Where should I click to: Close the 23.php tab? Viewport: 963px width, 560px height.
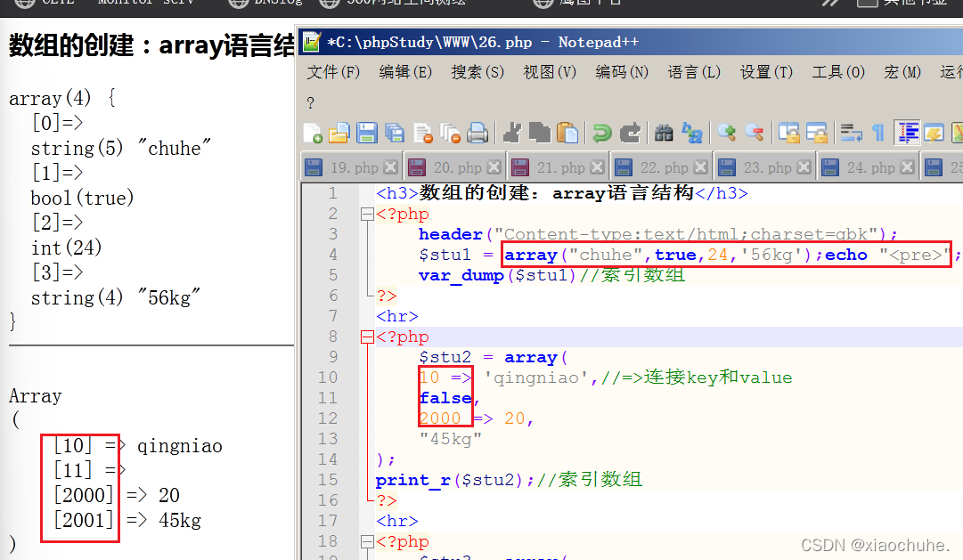[x=804, y=167]
